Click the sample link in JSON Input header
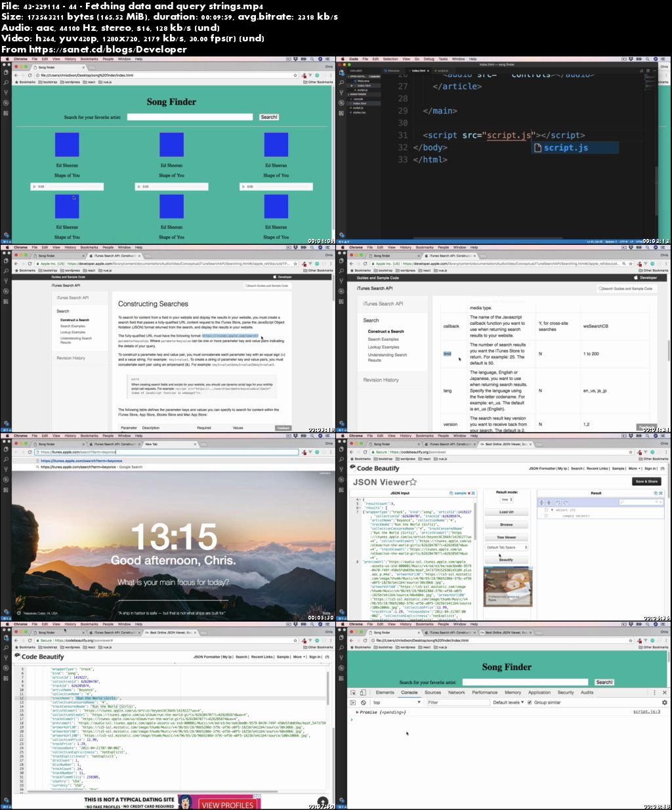Image resolution: width=672 pixels, height=810 pixels. 461,493
